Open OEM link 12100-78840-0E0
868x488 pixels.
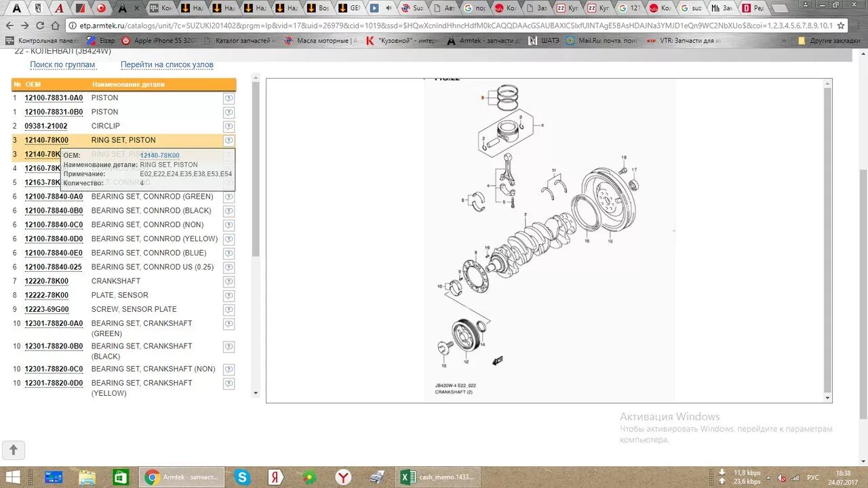pos(54,253)
